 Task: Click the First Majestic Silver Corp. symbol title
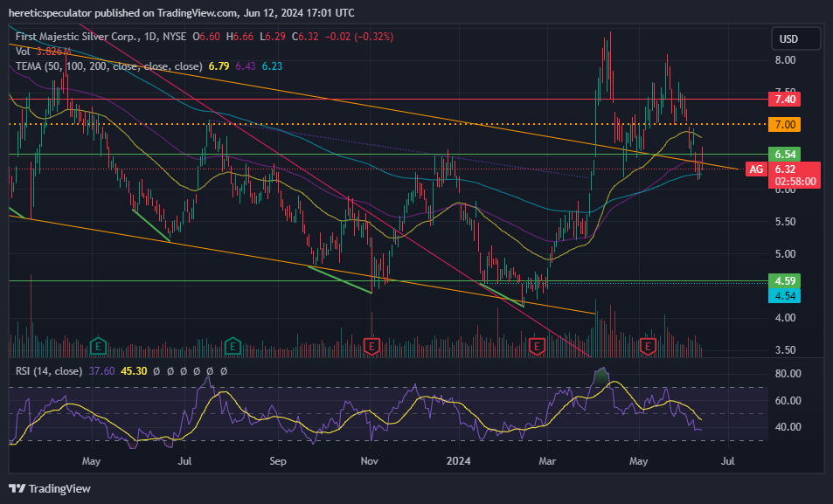point(78,37)
